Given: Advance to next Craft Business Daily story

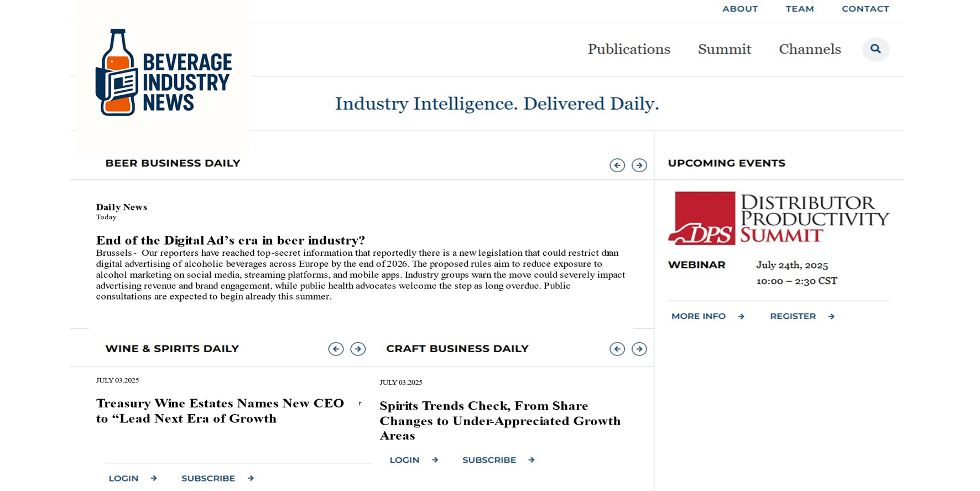Looking at the screenshot, I should coord(639,349).
